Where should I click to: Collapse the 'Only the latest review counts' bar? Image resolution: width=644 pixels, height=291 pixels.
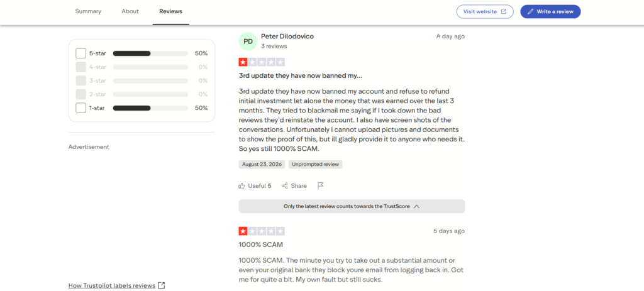point(352,206)
